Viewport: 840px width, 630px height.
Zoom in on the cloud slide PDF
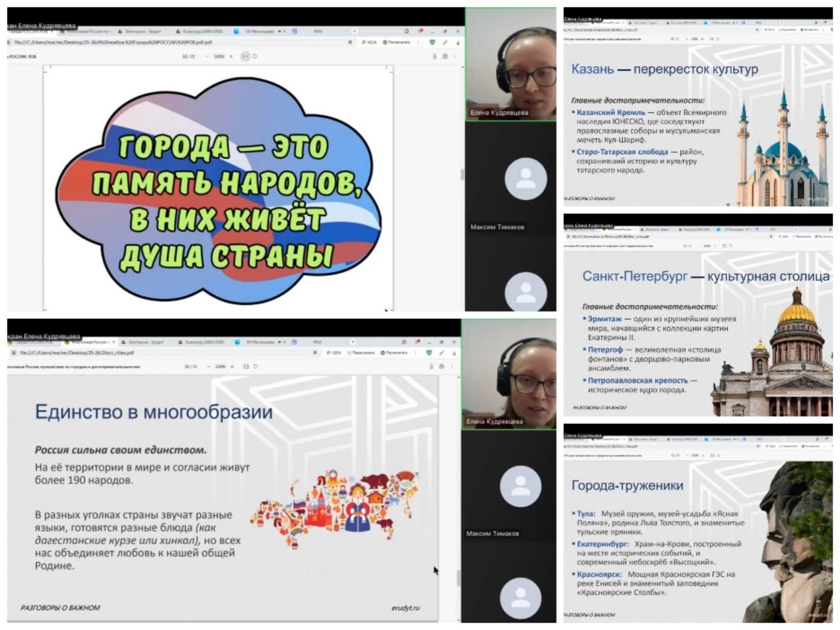231,56
